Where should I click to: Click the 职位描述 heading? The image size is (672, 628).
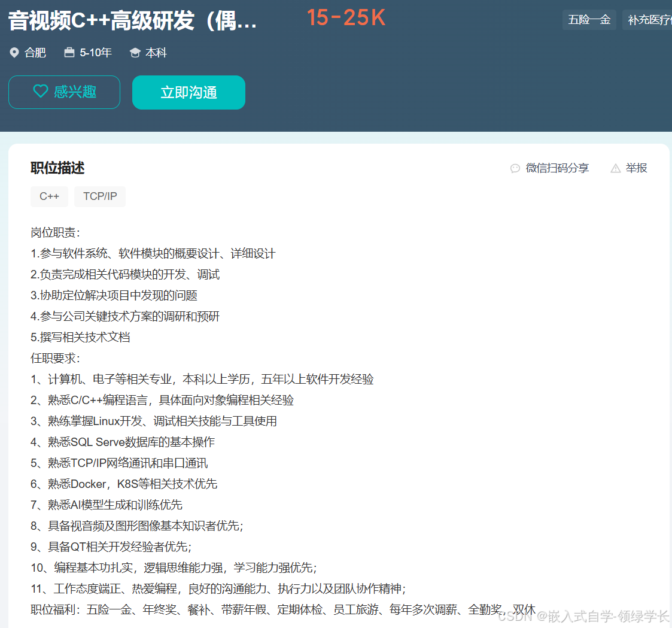point(57,168)
